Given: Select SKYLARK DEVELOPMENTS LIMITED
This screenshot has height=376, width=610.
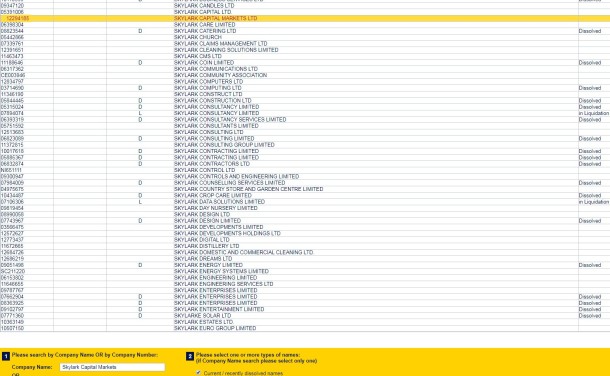Looking at the screenshot, I should point(218,227).
